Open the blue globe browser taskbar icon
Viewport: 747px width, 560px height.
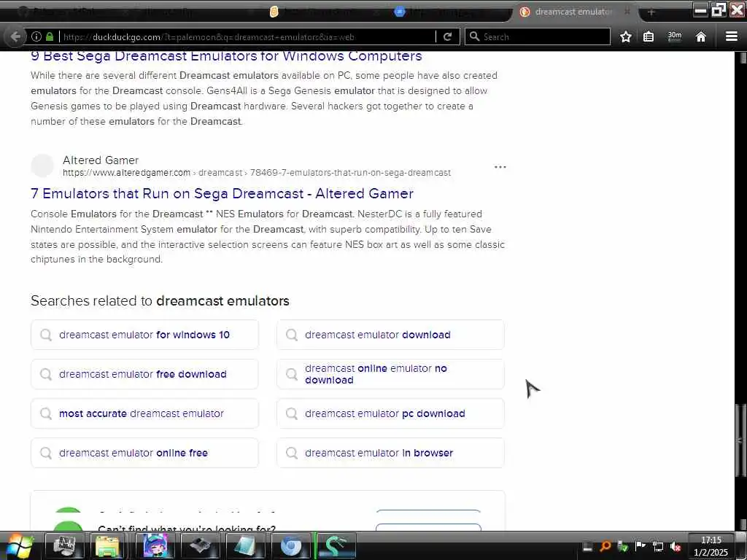[290, 545]
